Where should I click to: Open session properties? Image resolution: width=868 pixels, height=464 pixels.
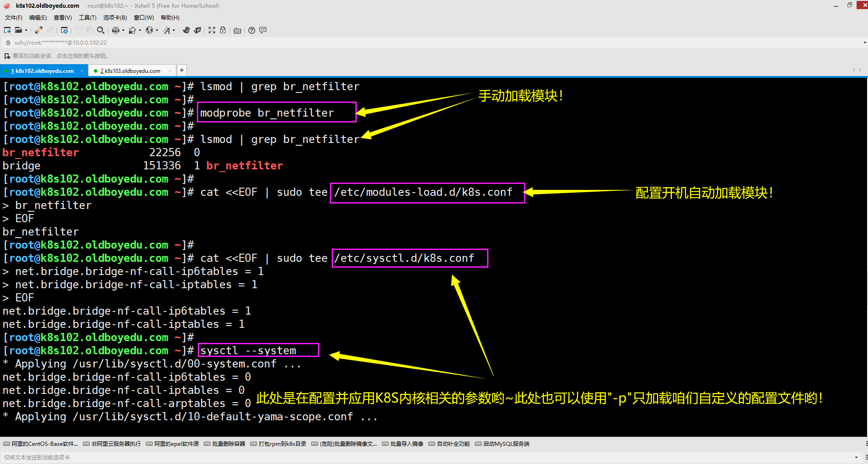point(64,30)
